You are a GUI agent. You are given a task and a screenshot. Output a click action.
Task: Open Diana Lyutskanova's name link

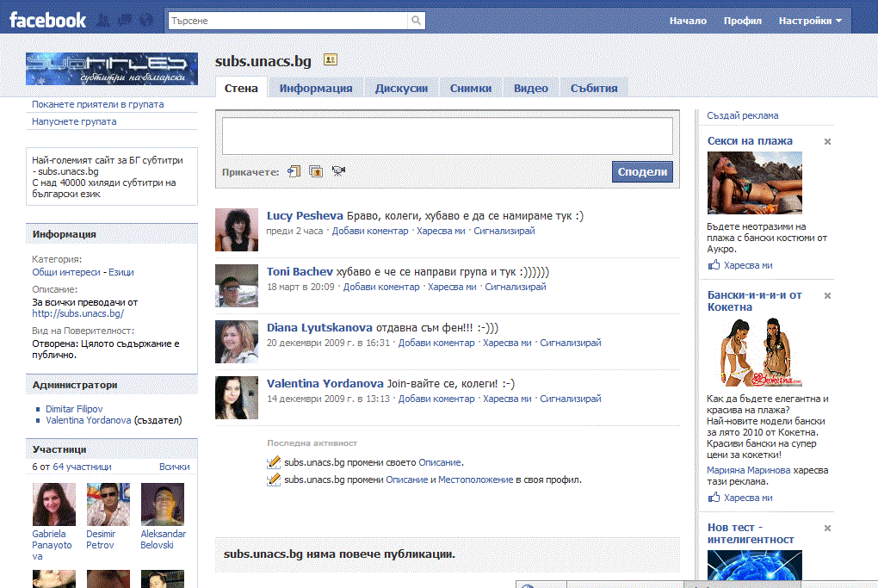[x=319, y=328]
